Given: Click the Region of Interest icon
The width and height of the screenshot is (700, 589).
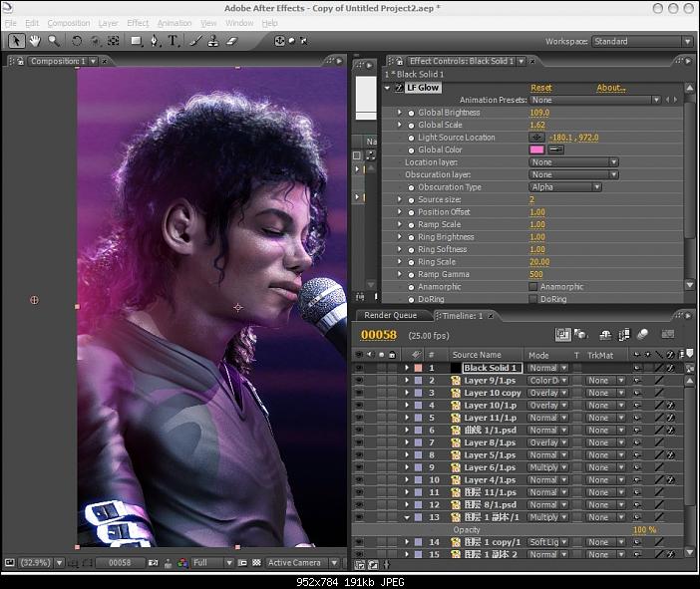Looking at the screenshot, I should point(242,563).
